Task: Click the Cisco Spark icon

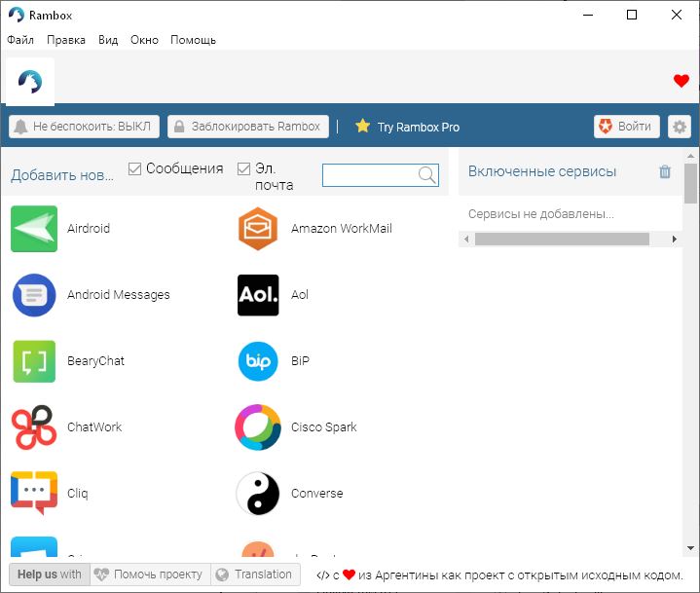Action: click(x=258, y=427)
